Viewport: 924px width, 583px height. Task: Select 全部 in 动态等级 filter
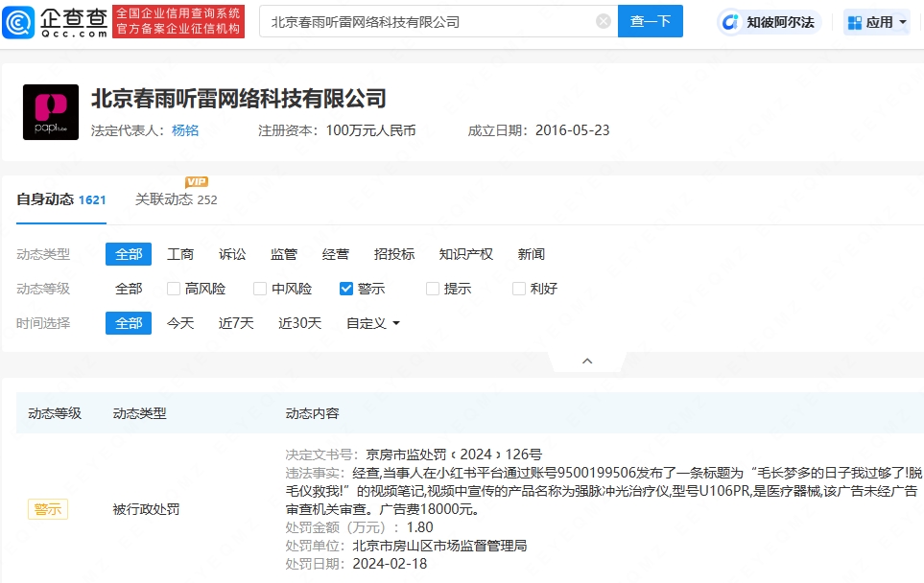[129, 289]
